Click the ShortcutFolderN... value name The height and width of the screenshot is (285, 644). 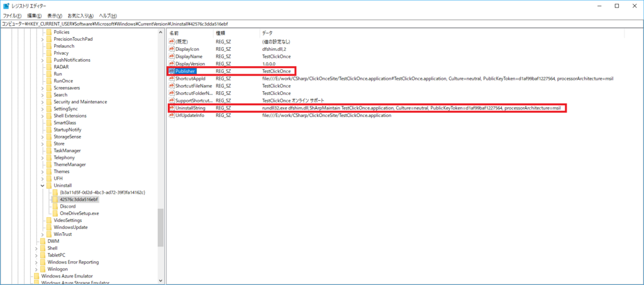tap(194, 93)
